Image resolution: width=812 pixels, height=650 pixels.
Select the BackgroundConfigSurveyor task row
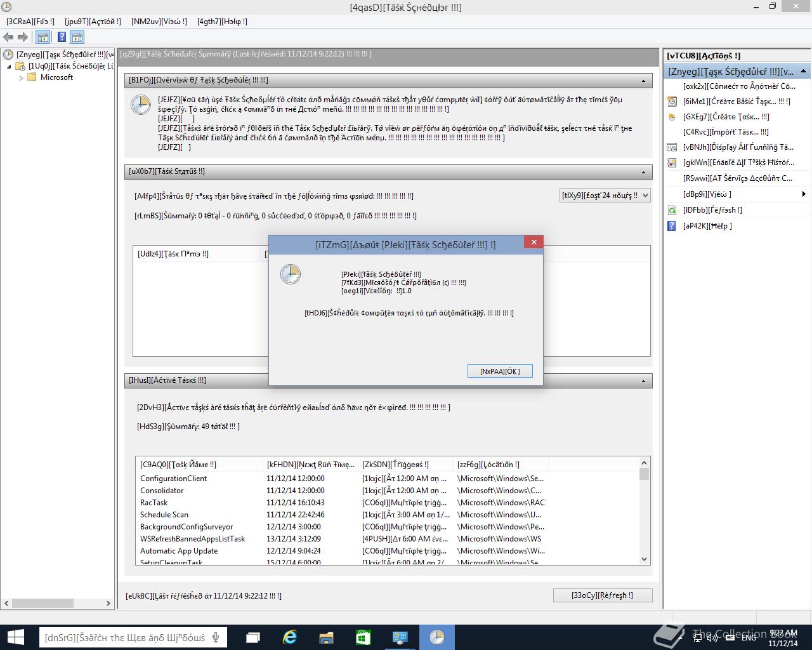click(x=342, y=527)
